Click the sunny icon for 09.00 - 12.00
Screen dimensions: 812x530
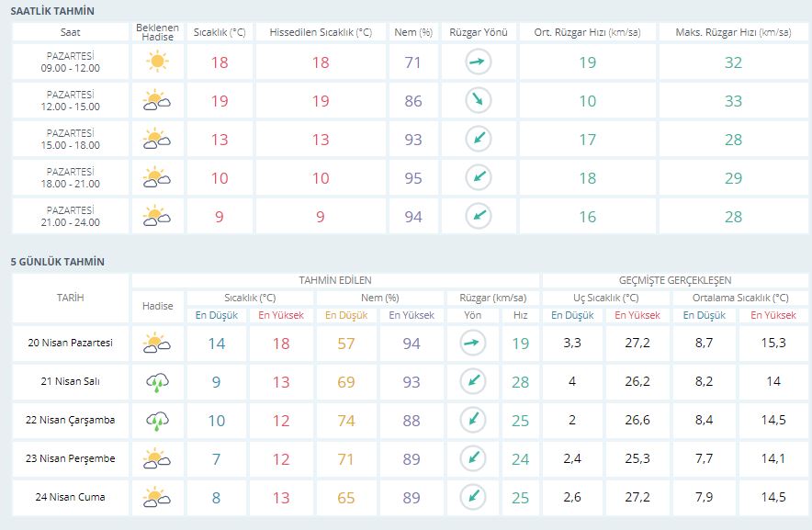click(157, 62)
